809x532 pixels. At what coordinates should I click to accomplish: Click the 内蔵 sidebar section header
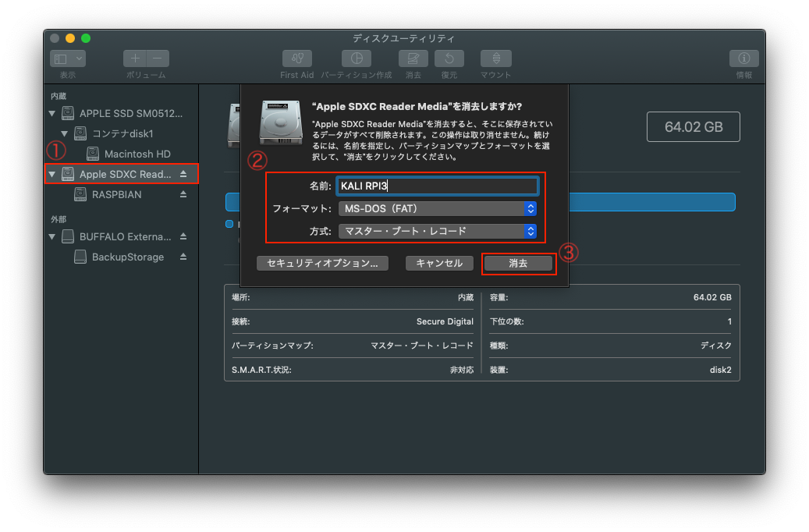coord(59,96)
